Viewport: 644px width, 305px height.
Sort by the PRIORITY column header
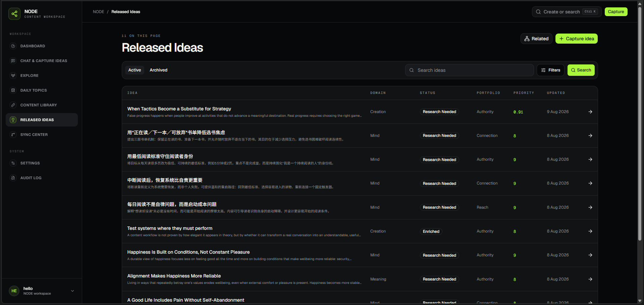(x=524, y=93)
